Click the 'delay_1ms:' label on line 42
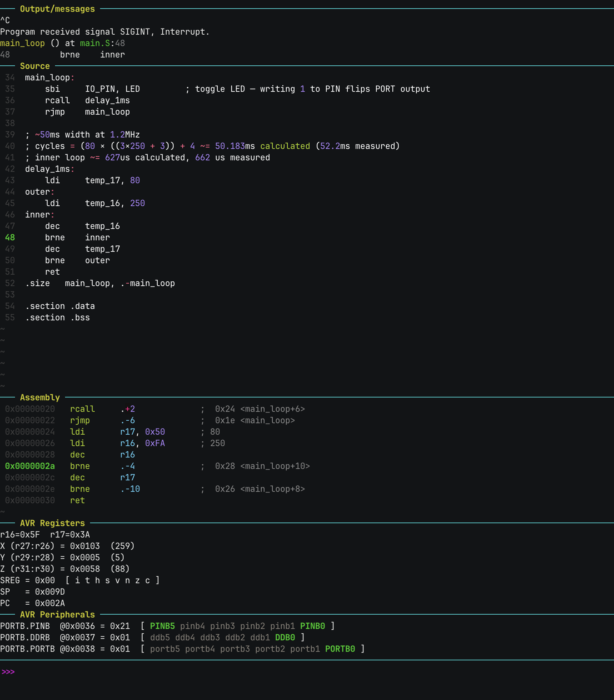This screenshot has width=614, height=700. click(50, 169)
